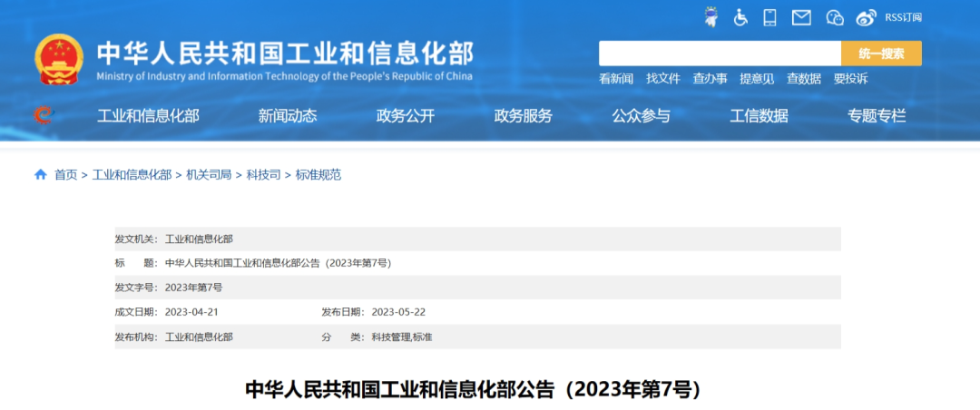Viewport: 980px width, 410px height.
Task: Open 政务服务 navigation menu item
Action: 524,115
